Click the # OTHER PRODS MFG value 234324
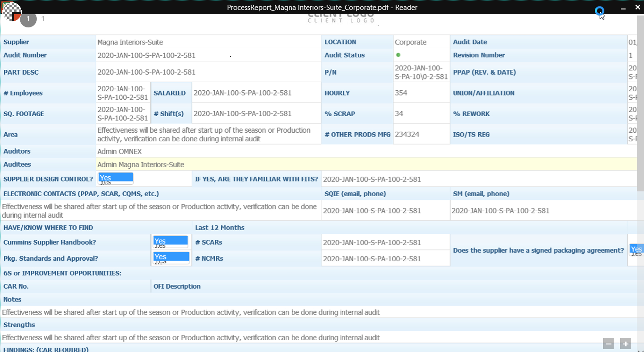Screen dimensions: 644x352 [x=421, y=135]
